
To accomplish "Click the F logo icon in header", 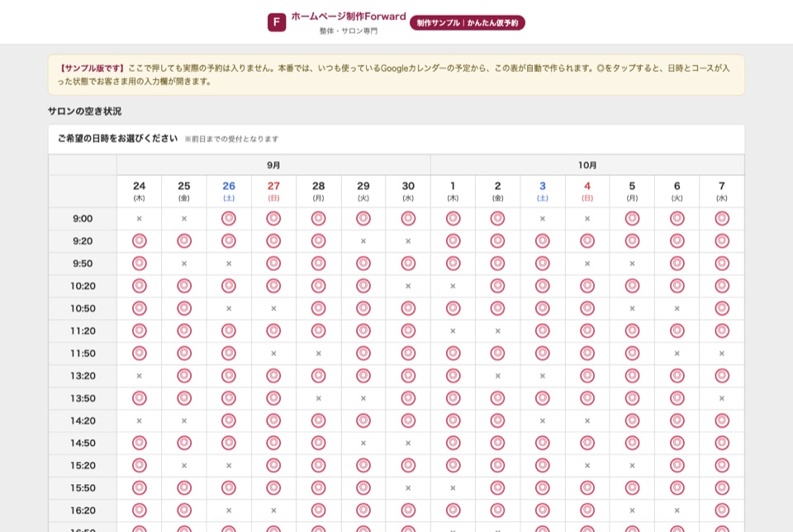I will pyautogui.click(x=277, y=22).
